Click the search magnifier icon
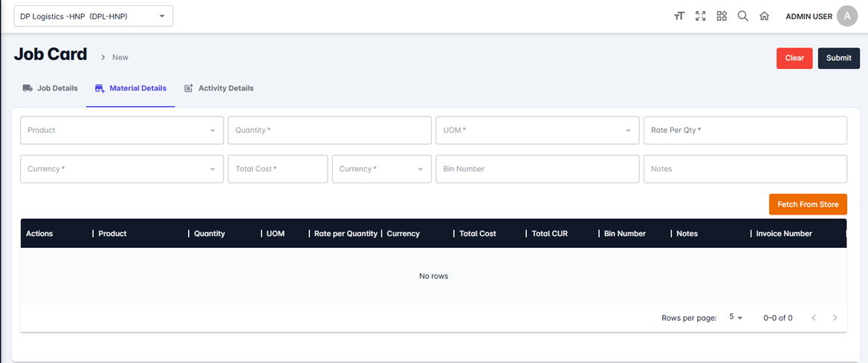 tap(742, 16)
